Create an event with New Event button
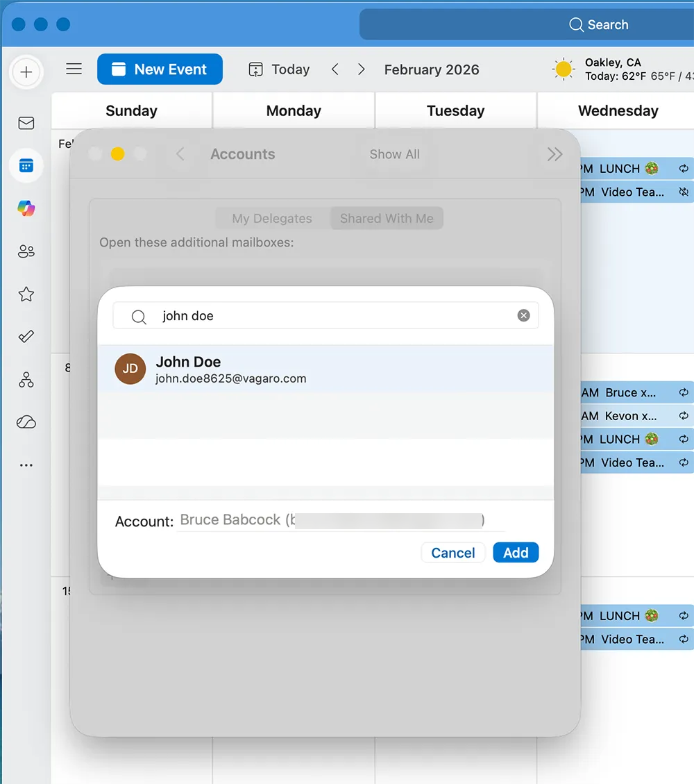Viewport: 694px width, 784px height. 159,69
